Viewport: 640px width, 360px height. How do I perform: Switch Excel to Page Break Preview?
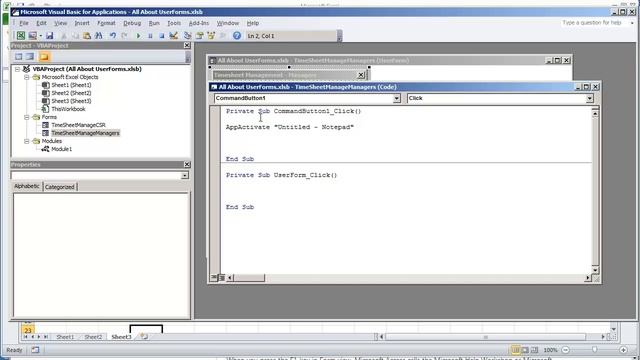534,350
